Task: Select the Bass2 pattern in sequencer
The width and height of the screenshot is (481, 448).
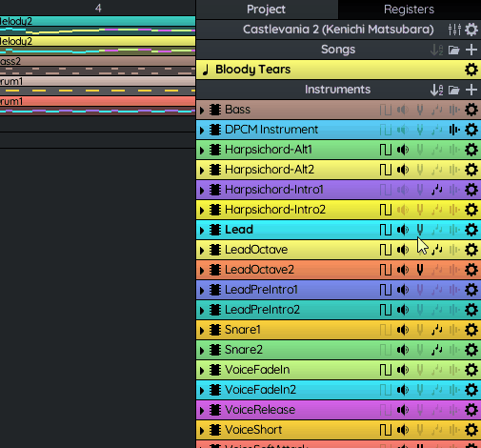Action: (x=97, y=66)
